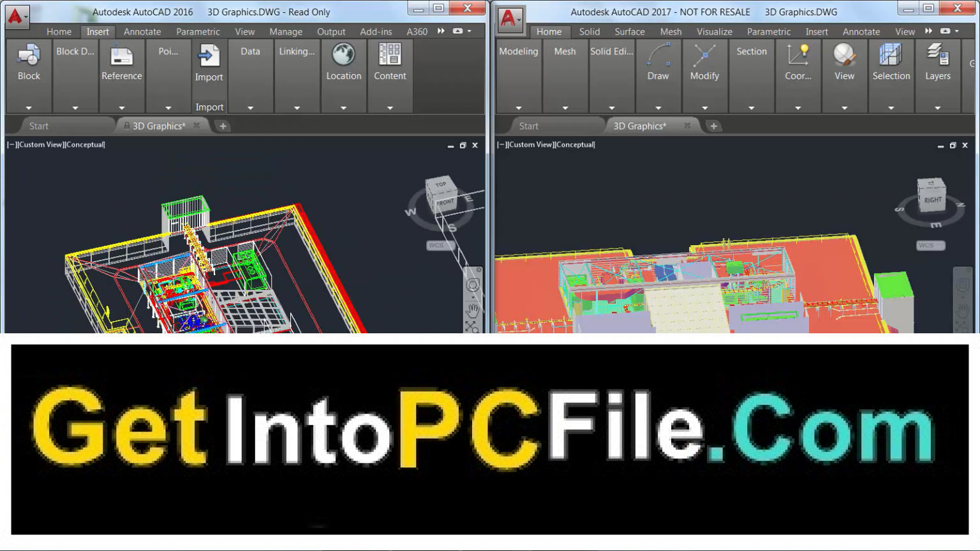Image resolution: width=980 pixels, height=551 pixels.
Task: Open the Visualize tab in AutoCAD 2017
Action: coord(715,31)
